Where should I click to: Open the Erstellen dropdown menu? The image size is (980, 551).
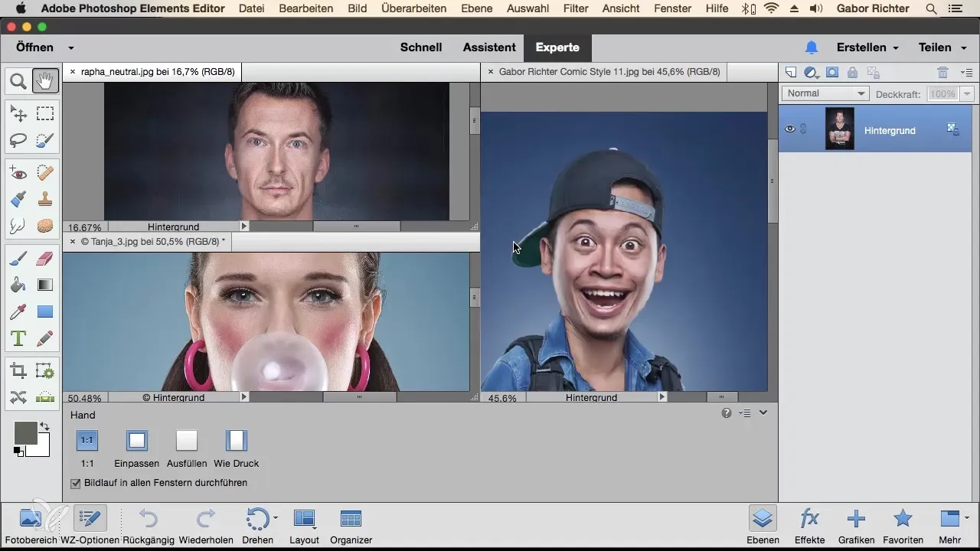867,47
